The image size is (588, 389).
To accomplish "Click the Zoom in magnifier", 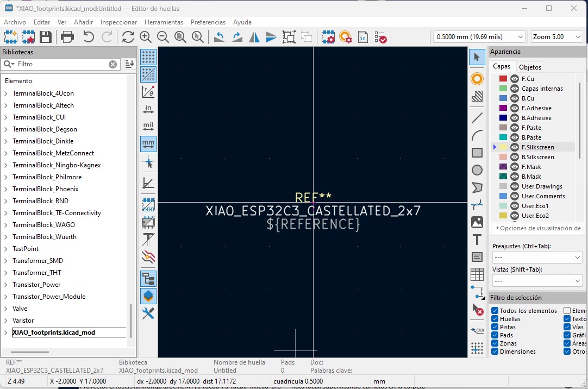I will click(146, 37).
